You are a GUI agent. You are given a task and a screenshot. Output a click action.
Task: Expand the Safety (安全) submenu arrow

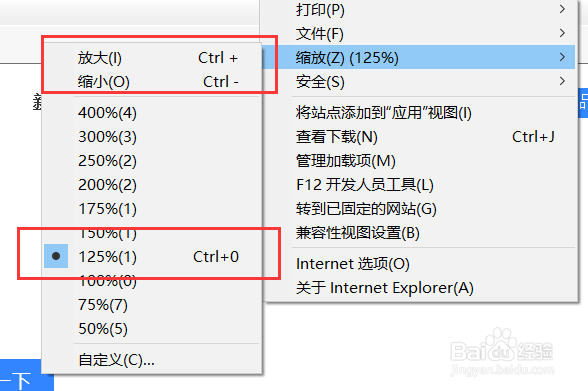562,81
